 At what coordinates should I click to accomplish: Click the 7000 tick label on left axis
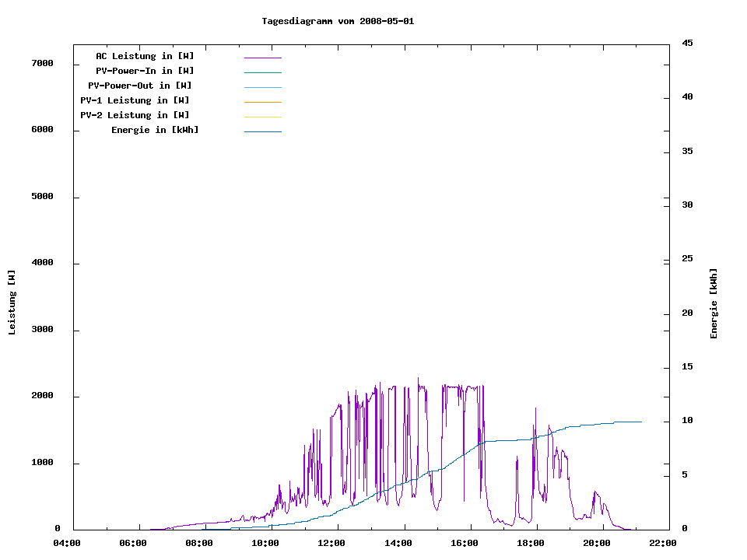(x=41, y=63)
